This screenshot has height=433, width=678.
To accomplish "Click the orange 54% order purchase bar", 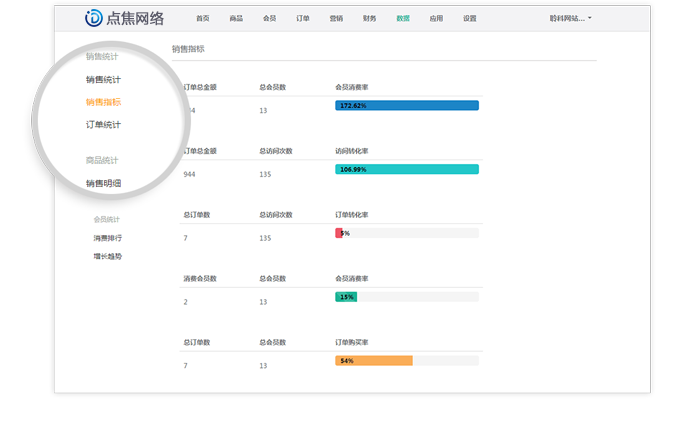I will 374,360.
